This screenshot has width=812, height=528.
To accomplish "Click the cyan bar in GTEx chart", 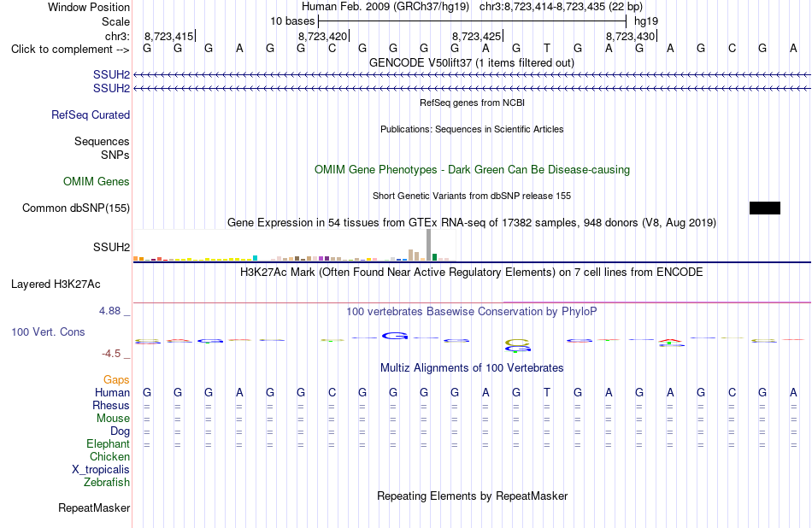I will click(x=255, y=258).
